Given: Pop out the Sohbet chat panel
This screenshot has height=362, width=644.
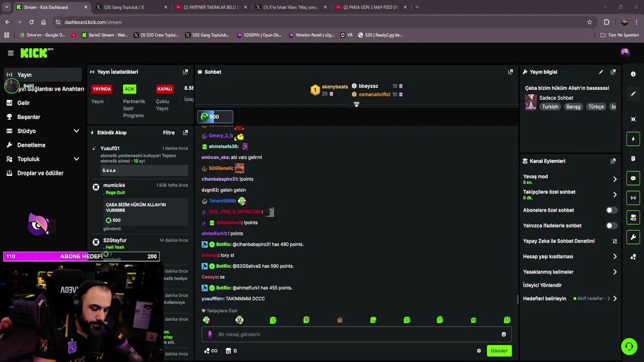Looking at the screenshot, I should (x=510, y=72).
